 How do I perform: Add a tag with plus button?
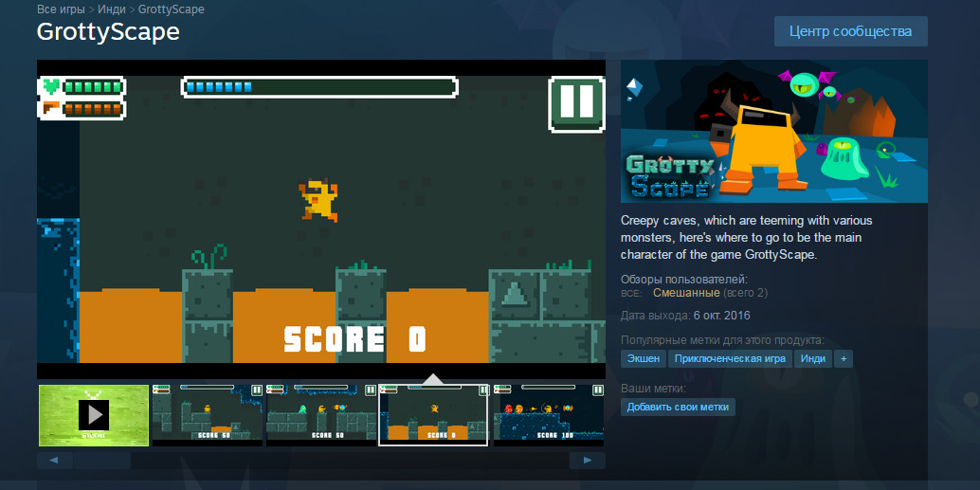click(844, 359)
